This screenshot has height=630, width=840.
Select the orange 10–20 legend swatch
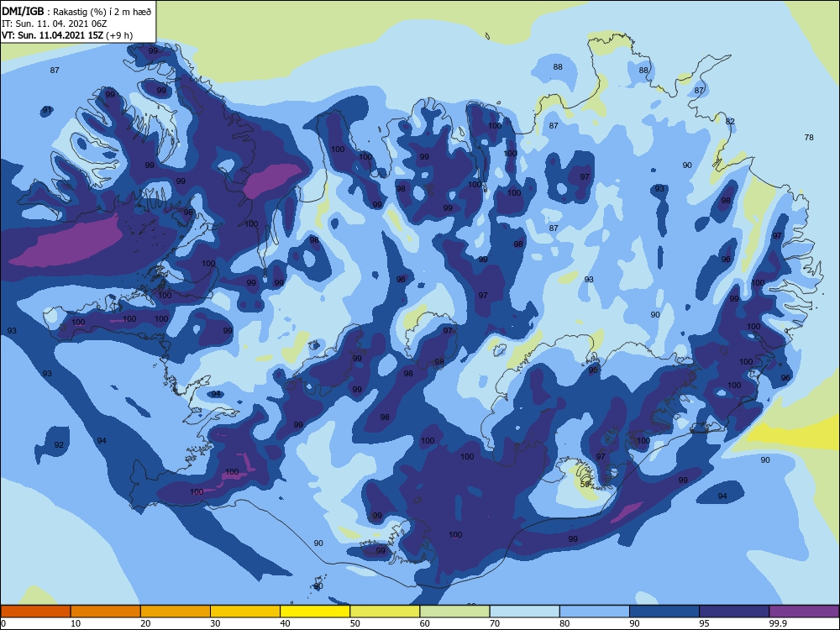(x=106, y=612)
